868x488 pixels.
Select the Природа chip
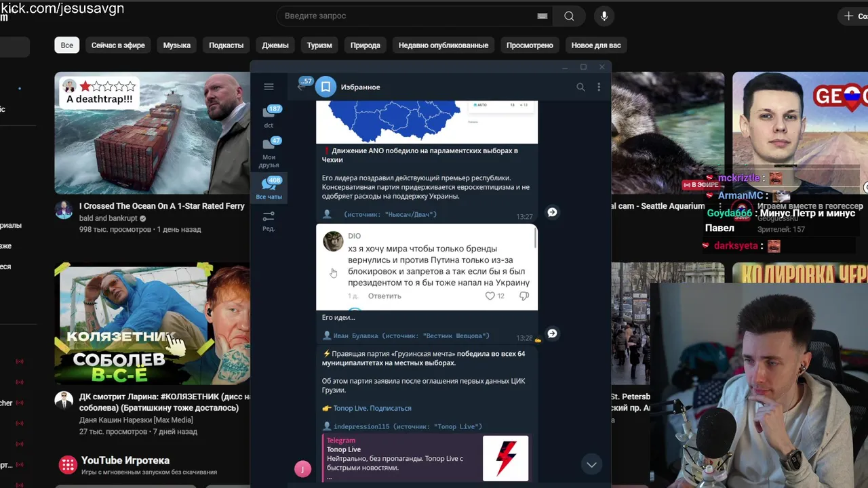click(365, 45)
